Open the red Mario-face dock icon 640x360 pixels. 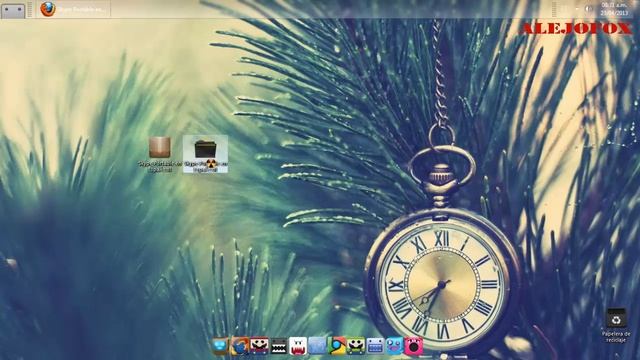coord(259,346)
